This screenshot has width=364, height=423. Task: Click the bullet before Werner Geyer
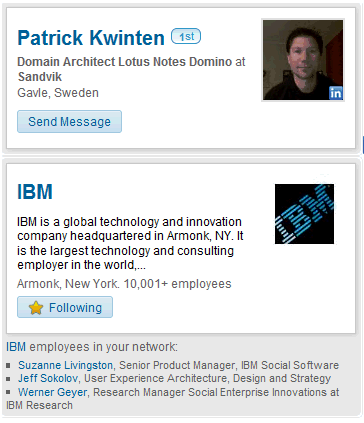click(8, 392)
